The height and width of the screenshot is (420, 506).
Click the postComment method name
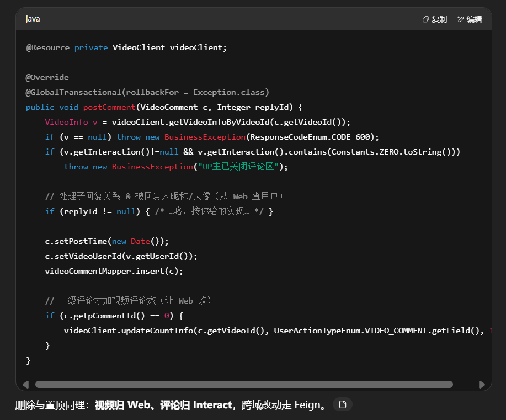coord(109,107)
